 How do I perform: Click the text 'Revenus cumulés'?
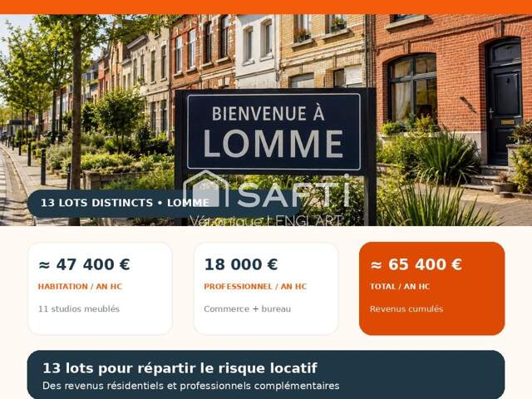406,309
